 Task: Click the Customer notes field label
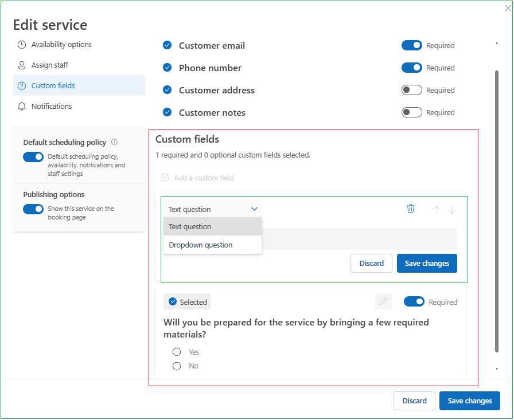[x=212, y=112]
